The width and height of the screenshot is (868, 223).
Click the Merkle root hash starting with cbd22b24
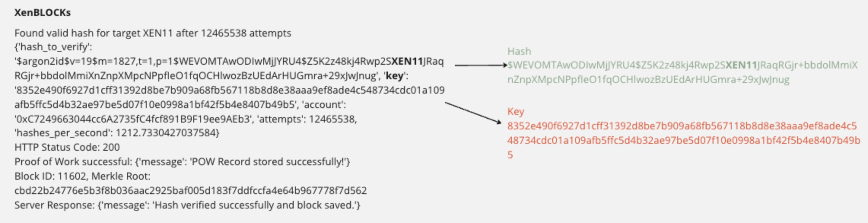pyautogui.click(x=190, y=191)
